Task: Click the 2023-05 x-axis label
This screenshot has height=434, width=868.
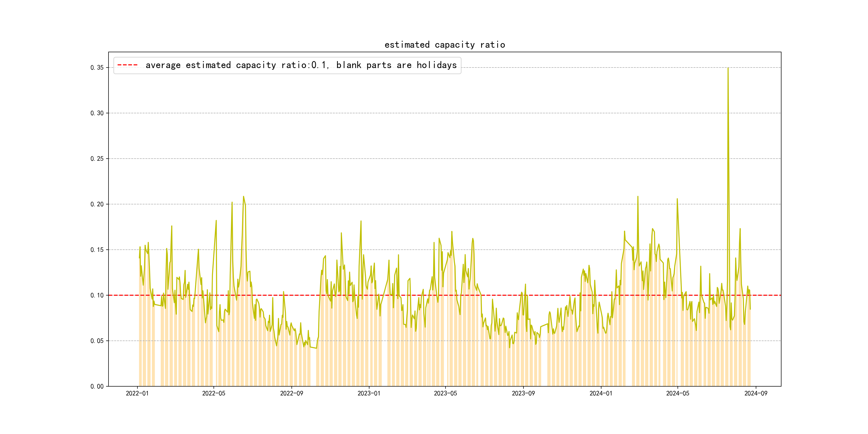Action: coord(445,393)
